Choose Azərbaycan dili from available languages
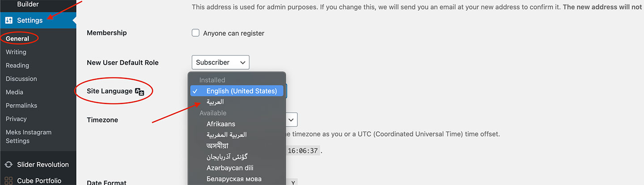 tap(230, 168)
